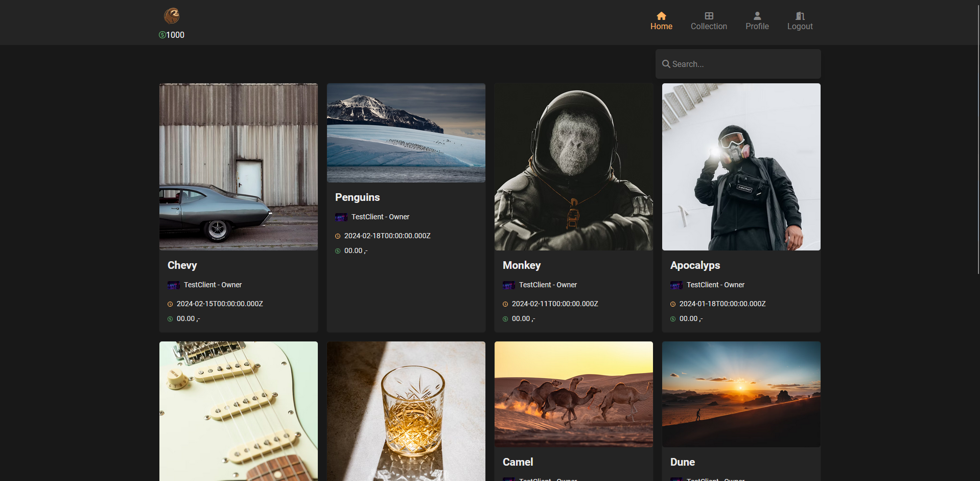Click price coin icon on Monkey card
This screenshot has width=980, height=481.
coord(505,319)
